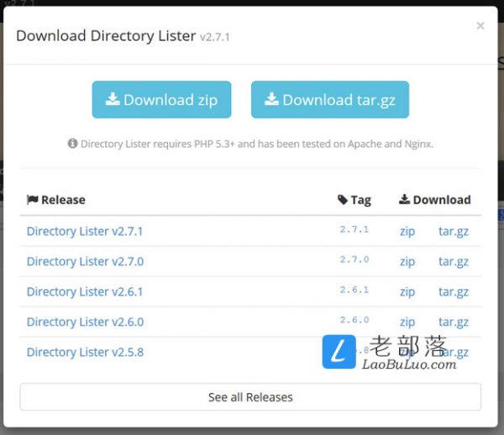Close the download dialog with the X
Image resolution: width=504 pixels, height=435 pixels.
click(x=480, y=25)
